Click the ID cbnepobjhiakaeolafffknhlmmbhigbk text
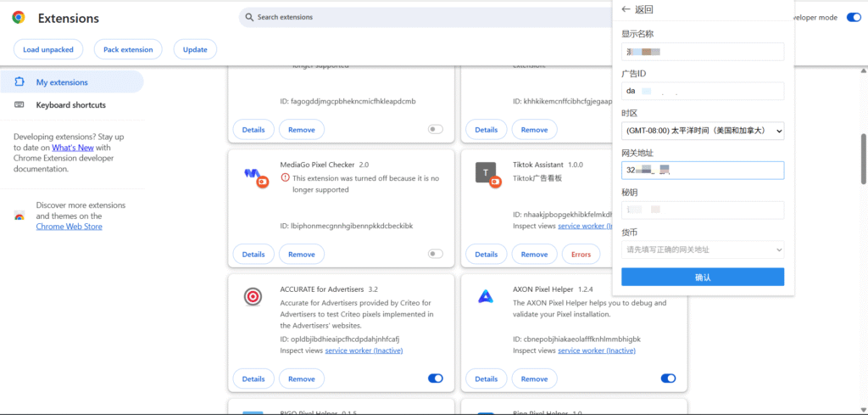This screenshot has width=868, height=415. (576, 339)
